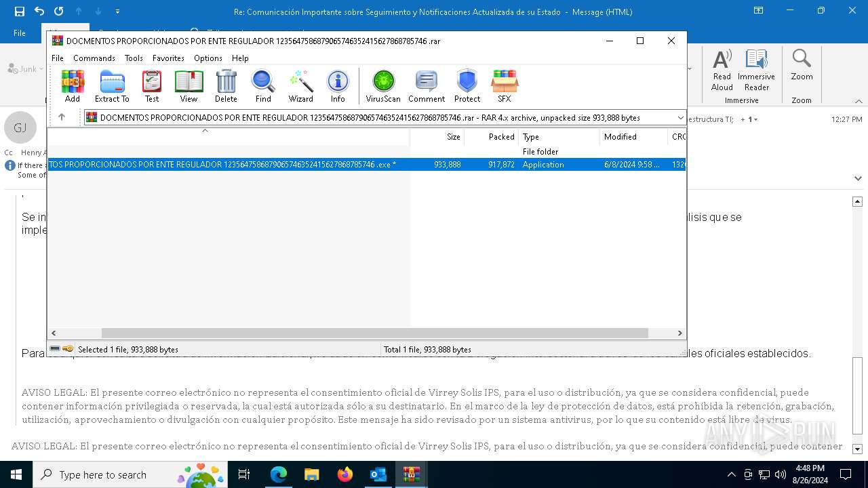Open WinRAR File menu
868x488 pixels.
58,58
